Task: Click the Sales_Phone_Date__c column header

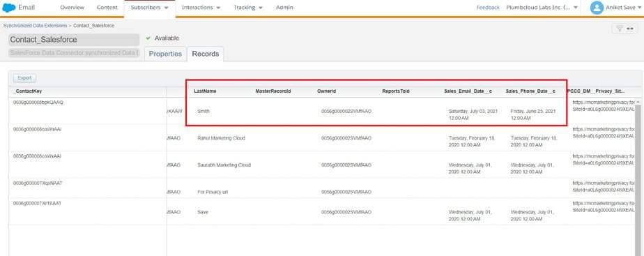Action: (530, 91)
